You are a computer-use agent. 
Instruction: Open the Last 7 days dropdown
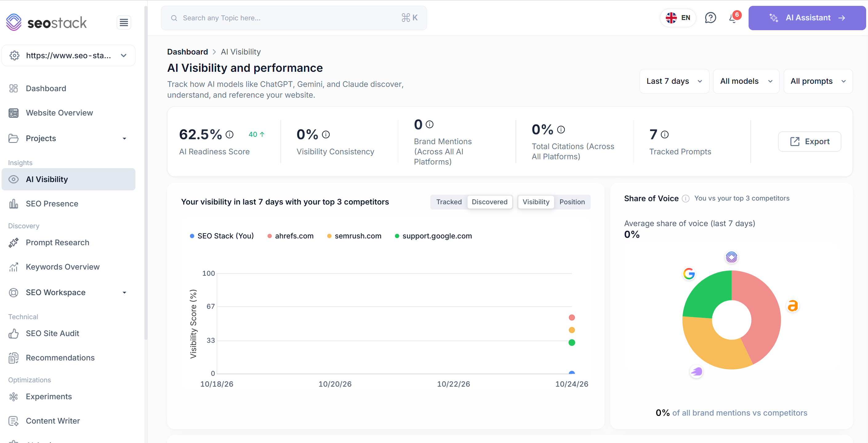[674, 81]
